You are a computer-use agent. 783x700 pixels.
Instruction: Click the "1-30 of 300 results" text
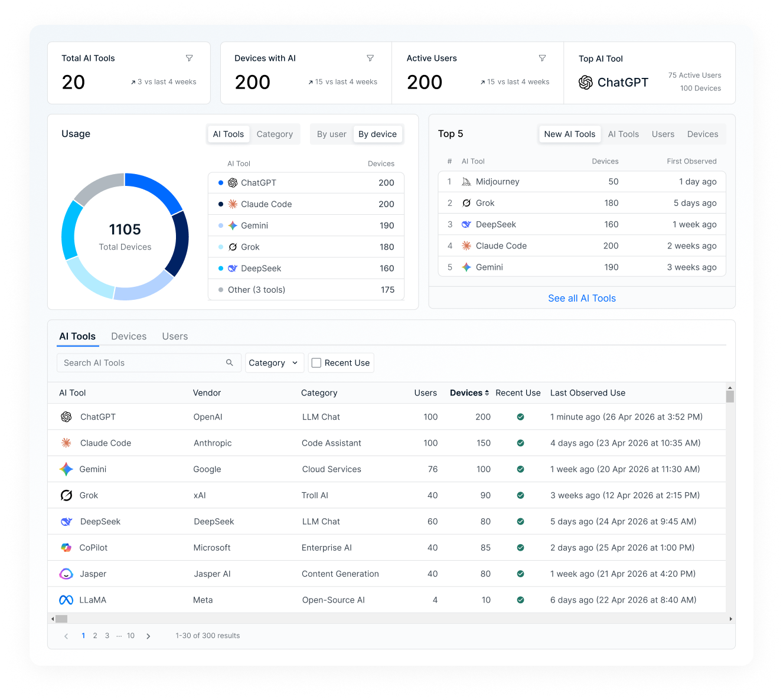pos(208,636)
